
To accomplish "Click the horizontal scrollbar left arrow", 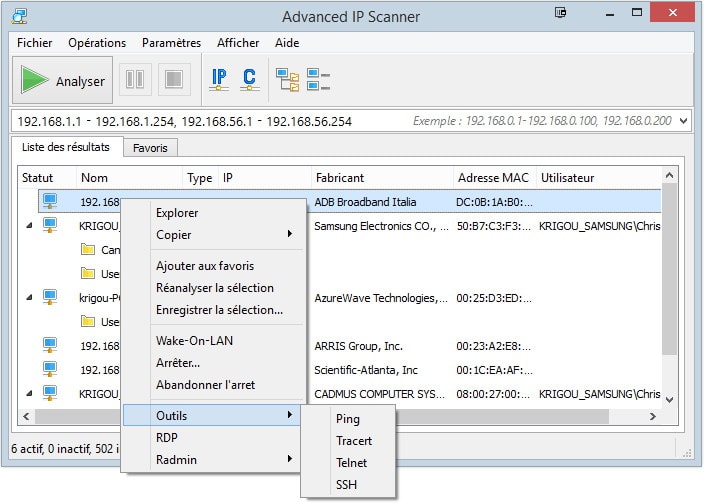I will 26,416.
